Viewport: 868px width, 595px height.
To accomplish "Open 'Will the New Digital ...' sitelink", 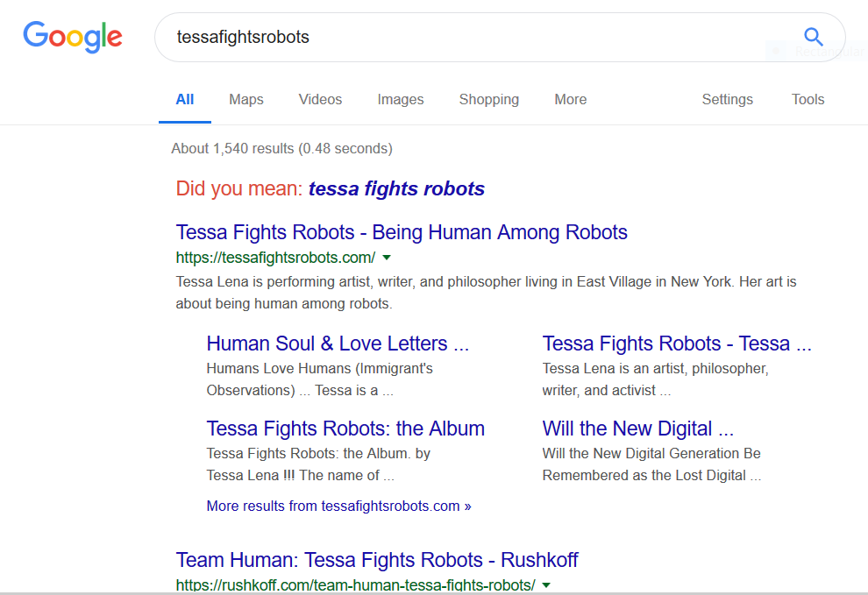I will pos(638,429).
